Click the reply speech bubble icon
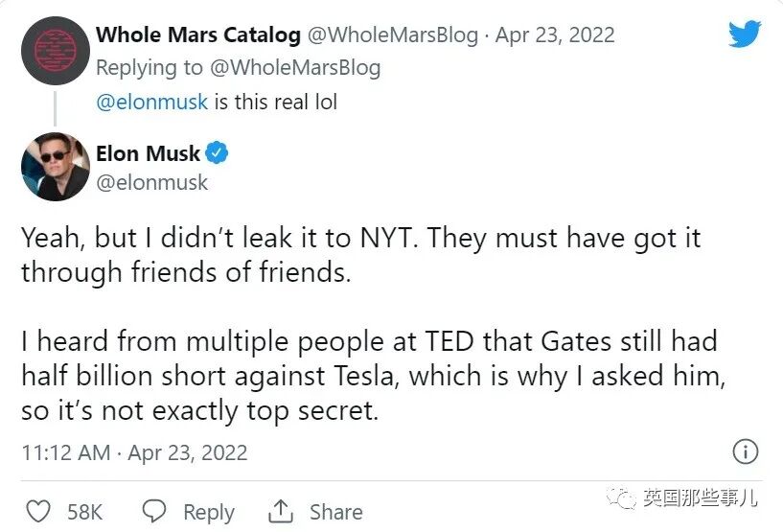783x532 pixels. click(156, 512)
